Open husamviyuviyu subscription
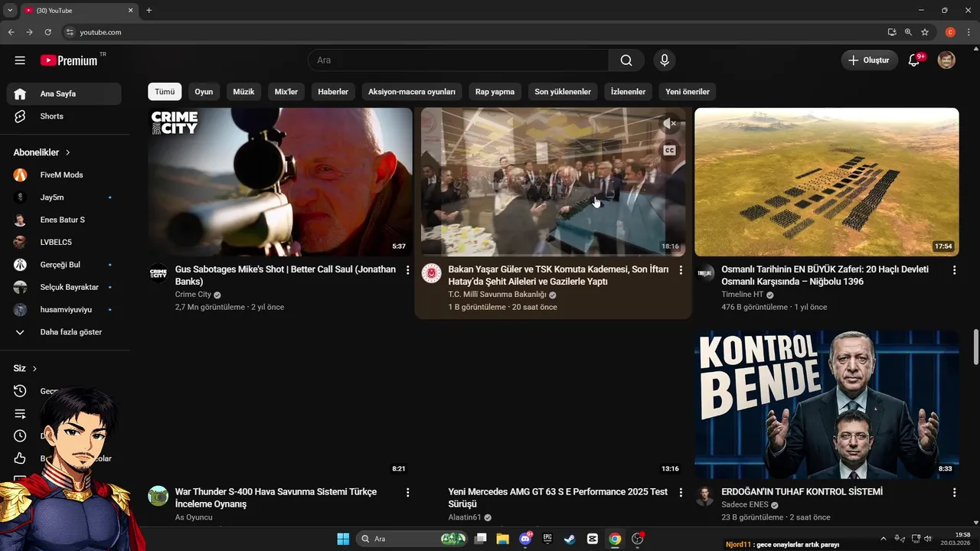This screenshot has width=980, height=551. [64, 309]
